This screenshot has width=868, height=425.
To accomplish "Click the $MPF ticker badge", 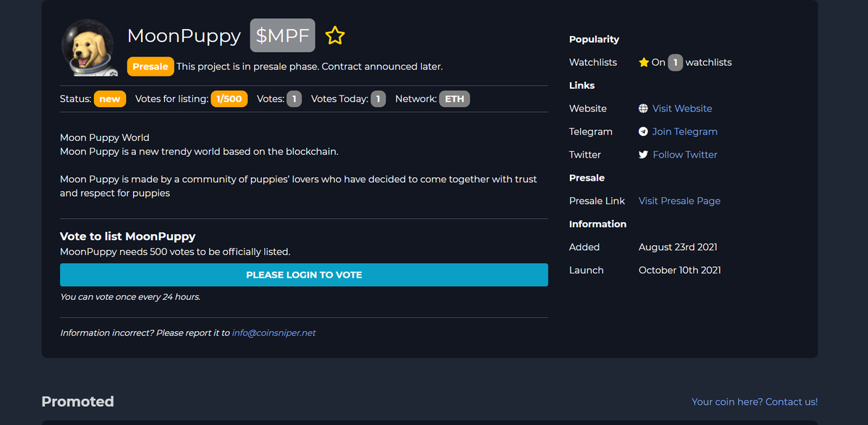I will point(283,35).
